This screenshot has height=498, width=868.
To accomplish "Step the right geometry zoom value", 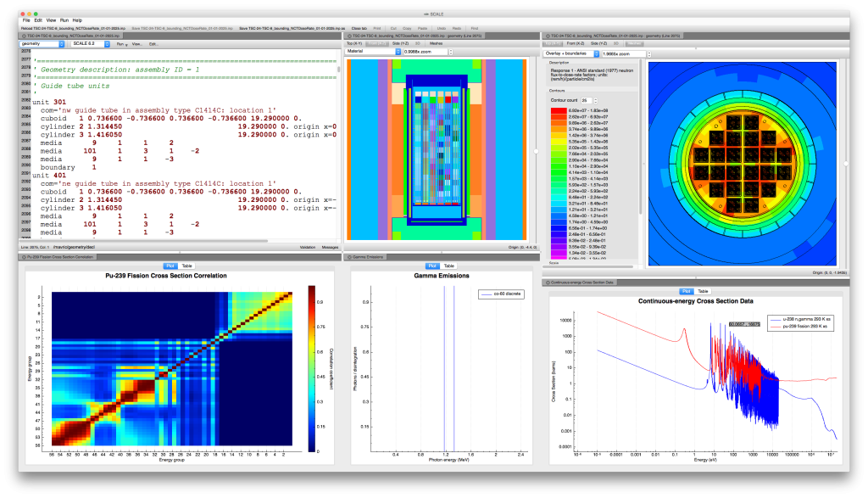I will pyautogui.click(x=648, y=53).
